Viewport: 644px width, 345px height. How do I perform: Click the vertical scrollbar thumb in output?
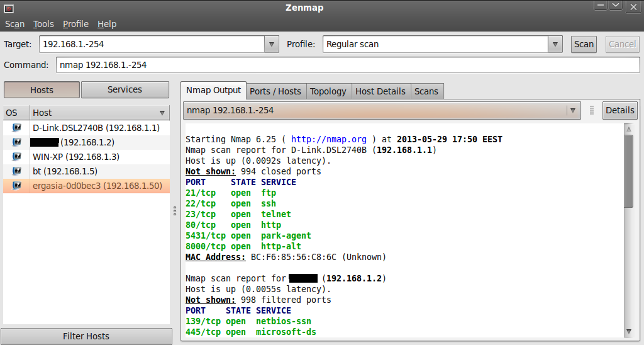pyautogui.click(x=628, y=171)
